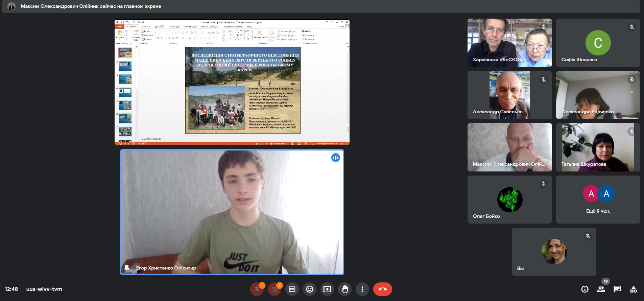Show the participants list panel
This screenshot has height=301, width=644.
(x=601, y=289)
